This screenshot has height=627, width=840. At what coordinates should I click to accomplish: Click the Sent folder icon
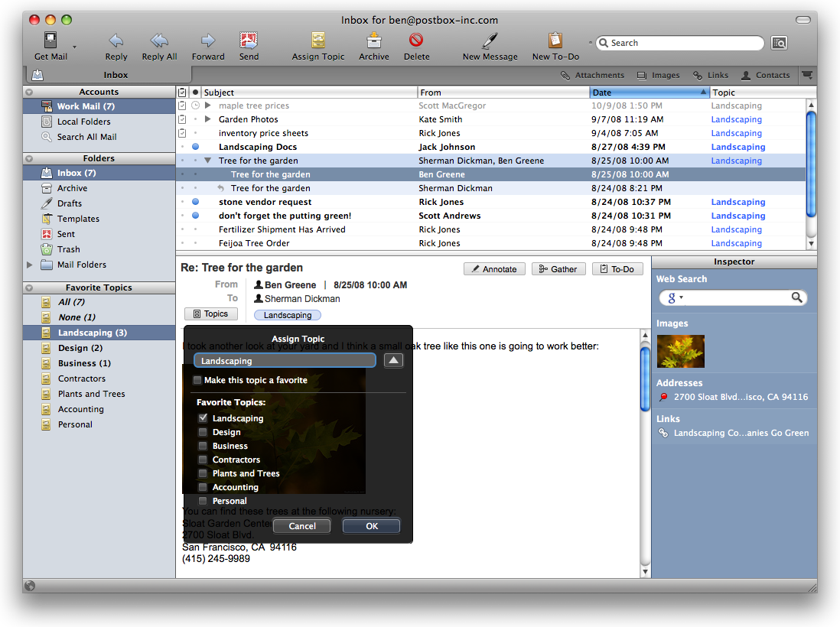(x=47, y=234)
